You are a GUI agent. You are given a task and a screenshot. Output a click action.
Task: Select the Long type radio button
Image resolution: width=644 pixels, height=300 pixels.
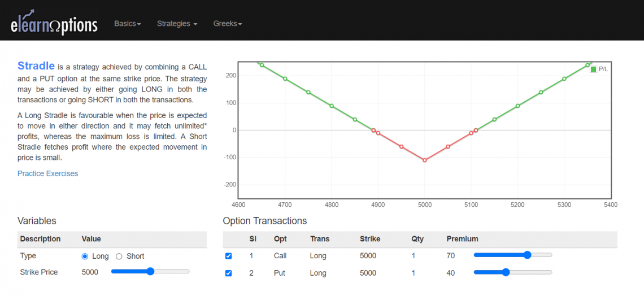[x=85, y=256]
